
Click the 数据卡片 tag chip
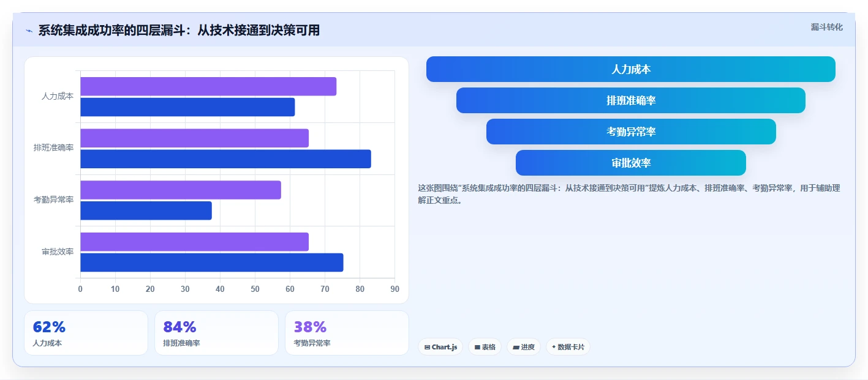(x=568, y=347)
